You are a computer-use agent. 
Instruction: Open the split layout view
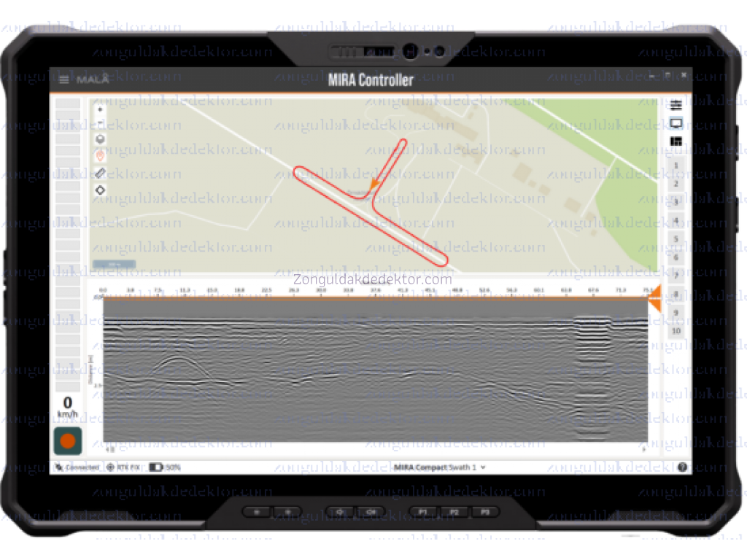point(676,141)
